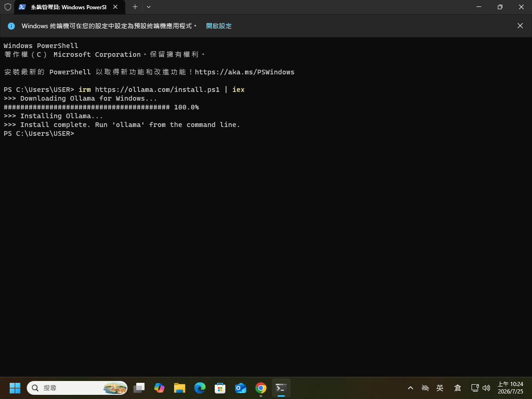Open Outlook from the taskbar
This screenshot has width=532, height=399.
[x=241, y=388]
